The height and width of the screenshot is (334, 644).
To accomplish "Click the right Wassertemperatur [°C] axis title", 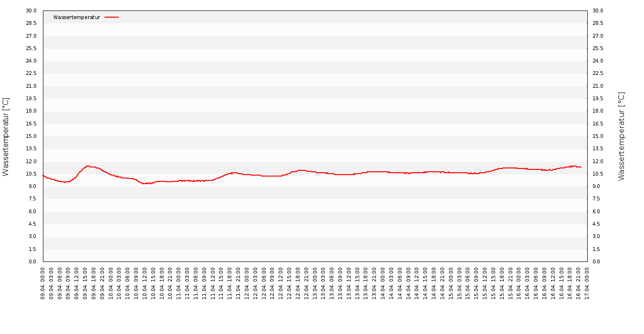I will [621, 136].
